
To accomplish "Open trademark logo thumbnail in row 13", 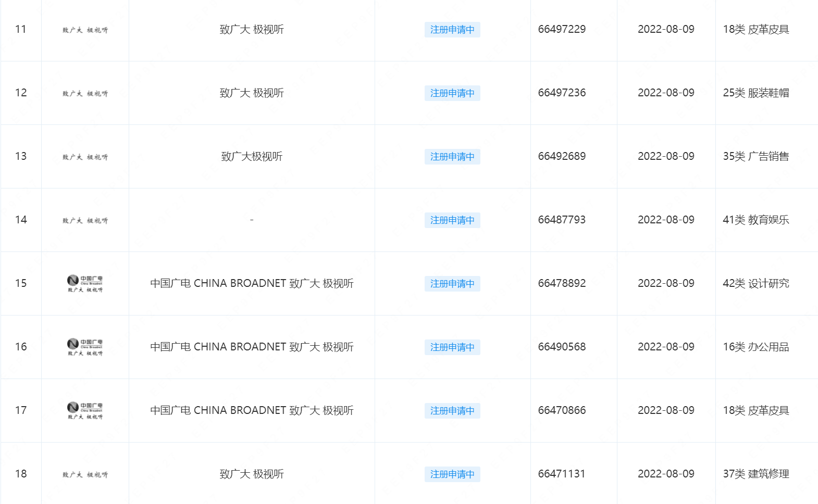I will 85,157.
